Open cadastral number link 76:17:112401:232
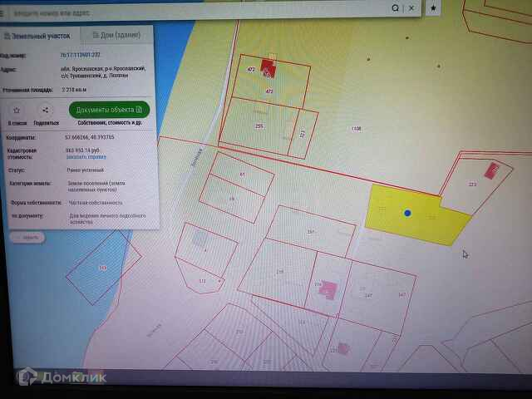 point(81,55)
